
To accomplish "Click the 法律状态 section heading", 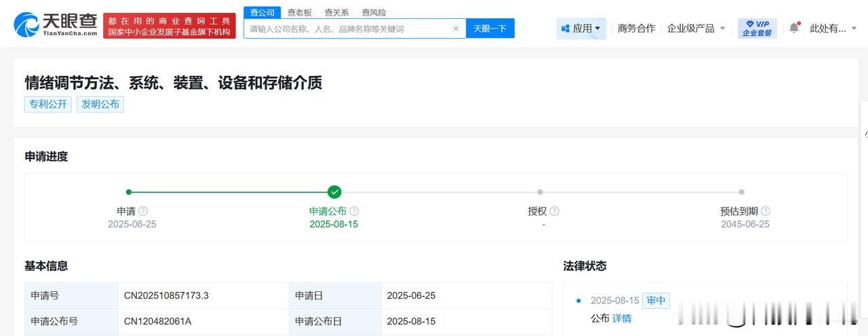I will [585, 266].
